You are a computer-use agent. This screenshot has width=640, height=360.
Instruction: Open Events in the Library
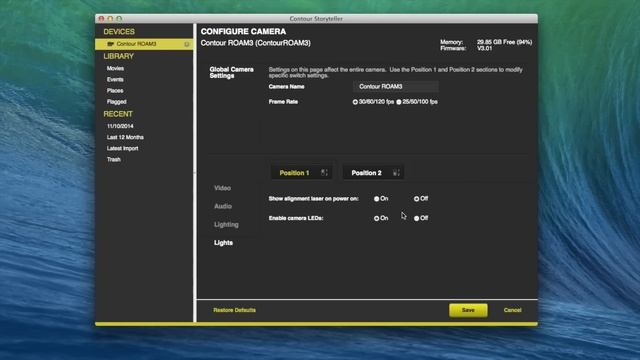click(115, 80)
